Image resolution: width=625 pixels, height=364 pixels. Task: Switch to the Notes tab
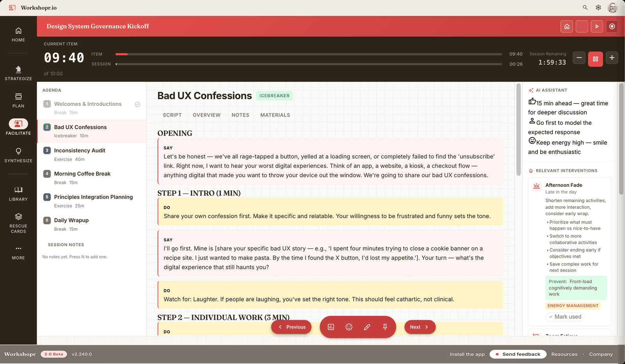point(240,115)
